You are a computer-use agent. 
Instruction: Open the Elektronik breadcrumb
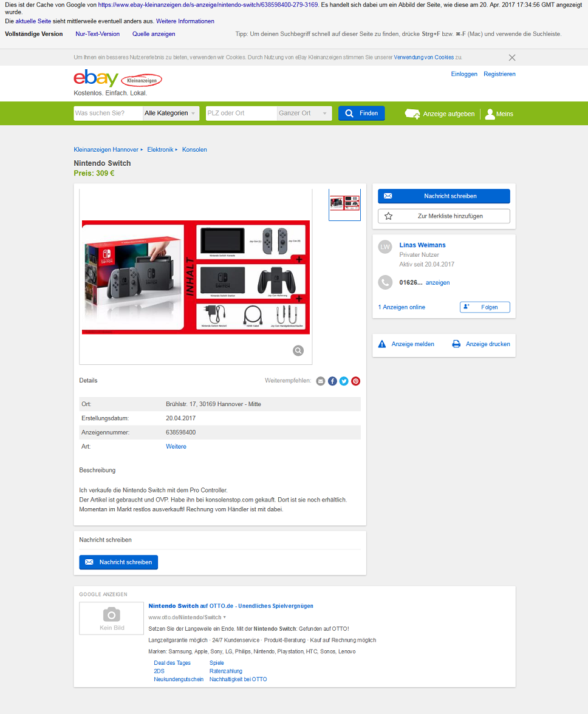(x=160, y=150)
